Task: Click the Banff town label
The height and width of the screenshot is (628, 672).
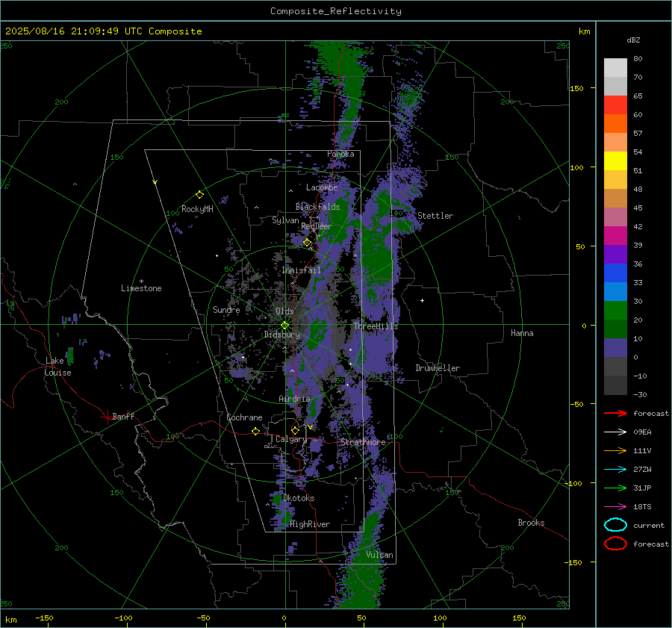Action: coord(123,416)
